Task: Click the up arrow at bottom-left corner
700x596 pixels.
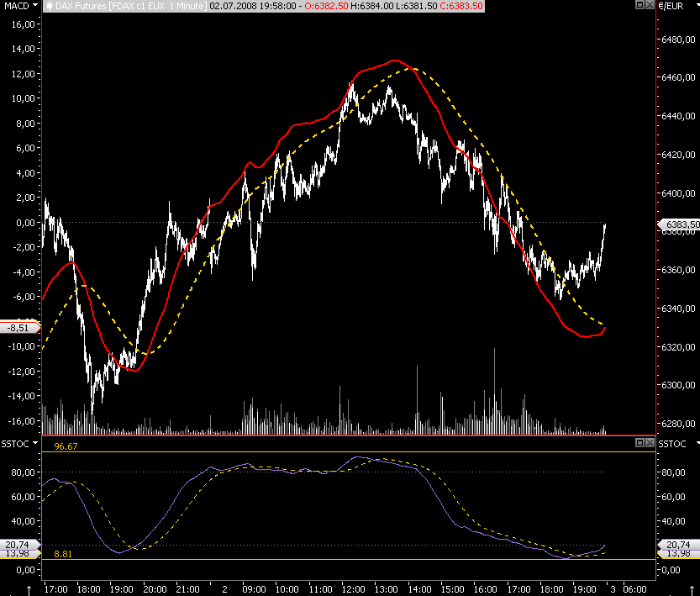Action: [29, 590]
